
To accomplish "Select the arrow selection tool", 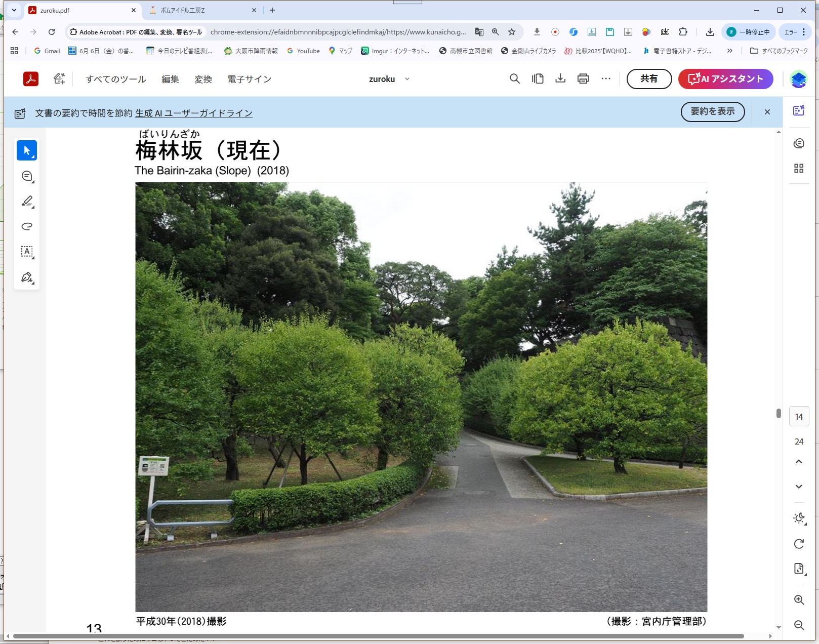I will (27, 150).
